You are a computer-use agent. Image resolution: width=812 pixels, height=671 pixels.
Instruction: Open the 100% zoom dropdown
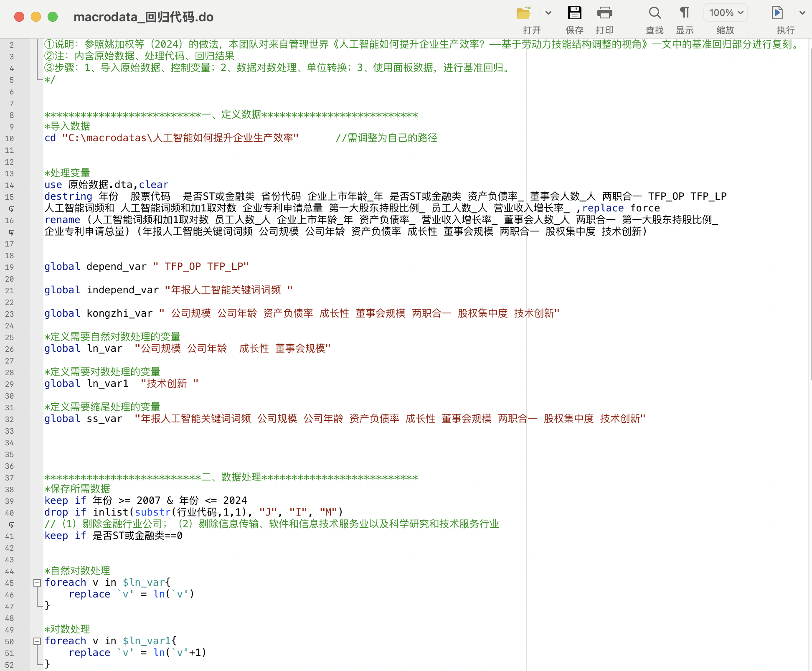[726, 13]
